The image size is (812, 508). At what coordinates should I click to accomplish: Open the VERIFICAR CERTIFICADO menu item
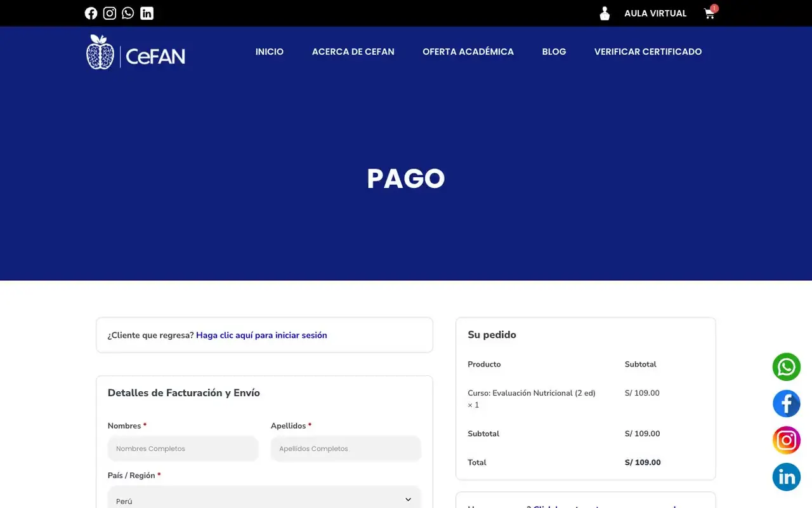click(648, 52)
